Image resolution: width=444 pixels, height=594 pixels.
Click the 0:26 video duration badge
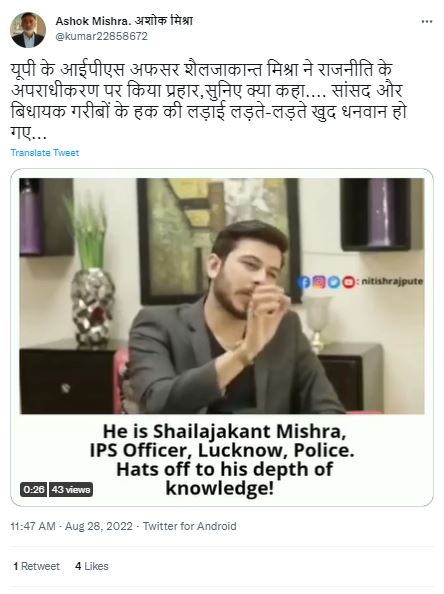pyautogui.click(x=34, y=489)
